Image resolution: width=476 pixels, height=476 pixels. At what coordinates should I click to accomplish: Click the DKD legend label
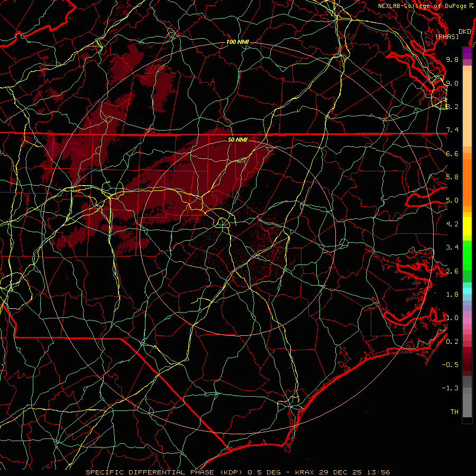465,31
